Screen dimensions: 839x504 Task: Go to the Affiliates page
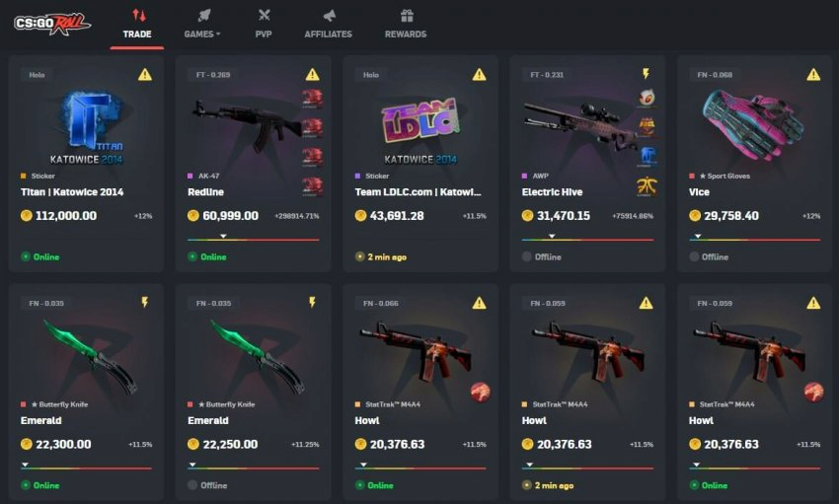(x=328, y=25)
